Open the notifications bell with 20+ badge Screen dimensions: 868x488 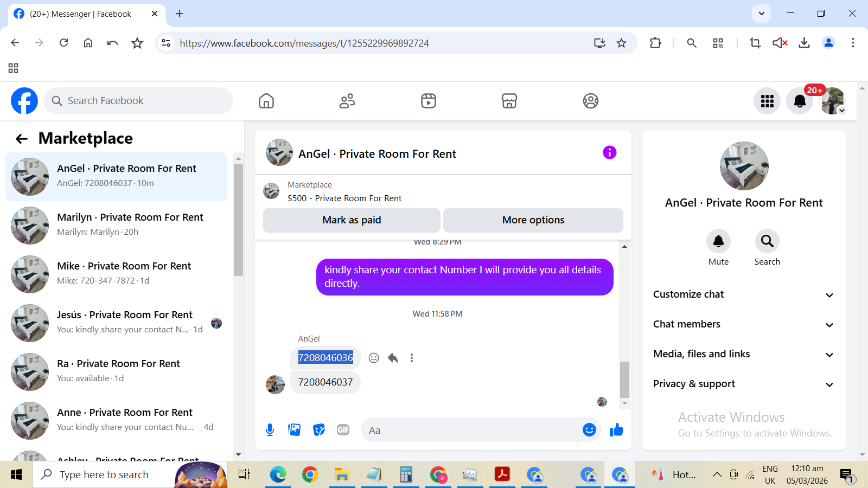pyautogui.click(x=800, y=101)
